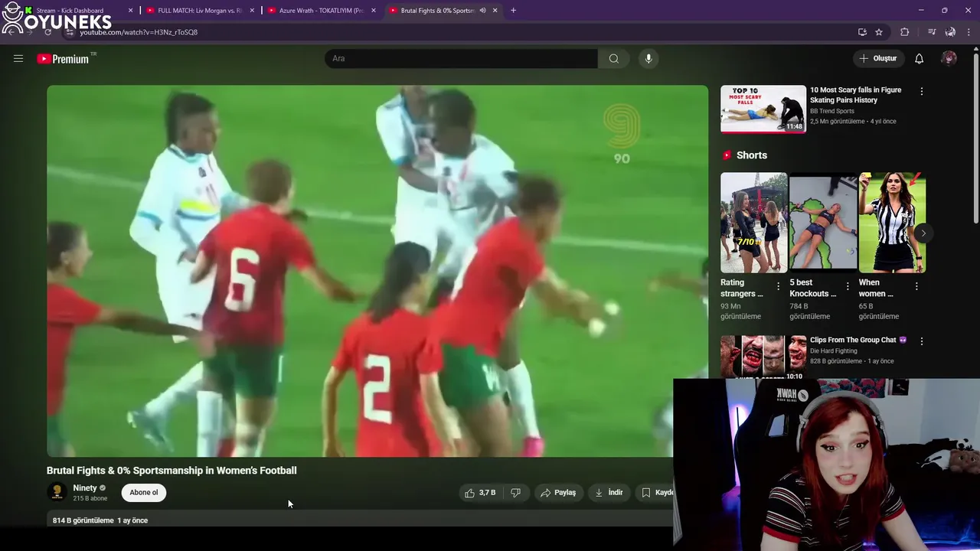
Task: Switch to Stream - Kick Dashboard tab
Action: click(x=70, y=11)
